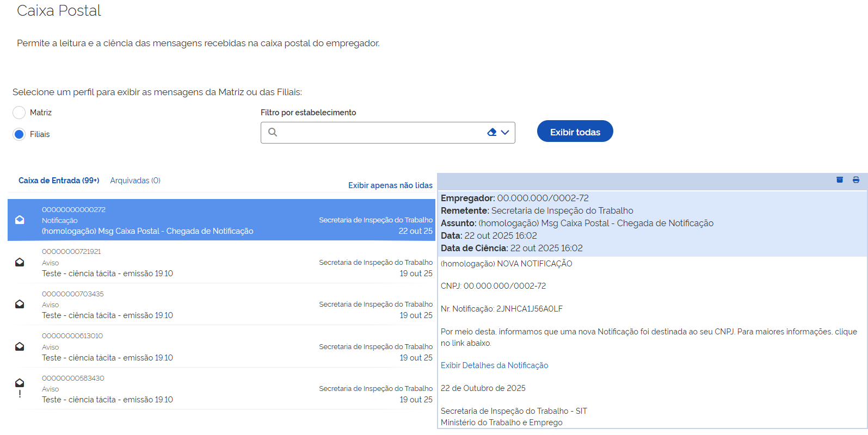Click envelope icon of message 00000000721921

pos(20,262)
